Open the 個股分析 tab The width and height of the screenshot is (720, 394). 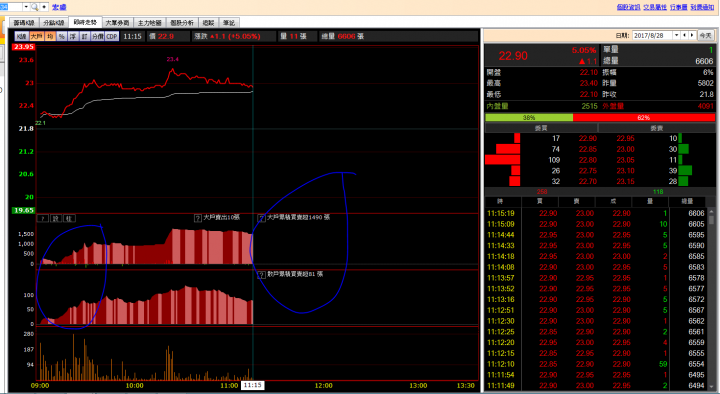182,23
